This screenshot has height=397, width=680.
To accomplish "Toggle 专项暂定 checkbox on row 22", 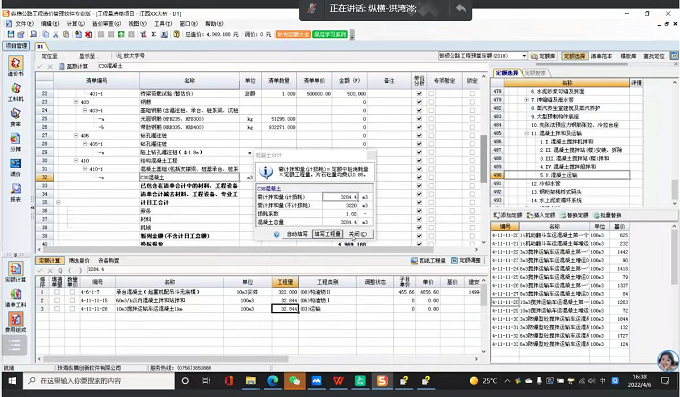I will point(431,93).
